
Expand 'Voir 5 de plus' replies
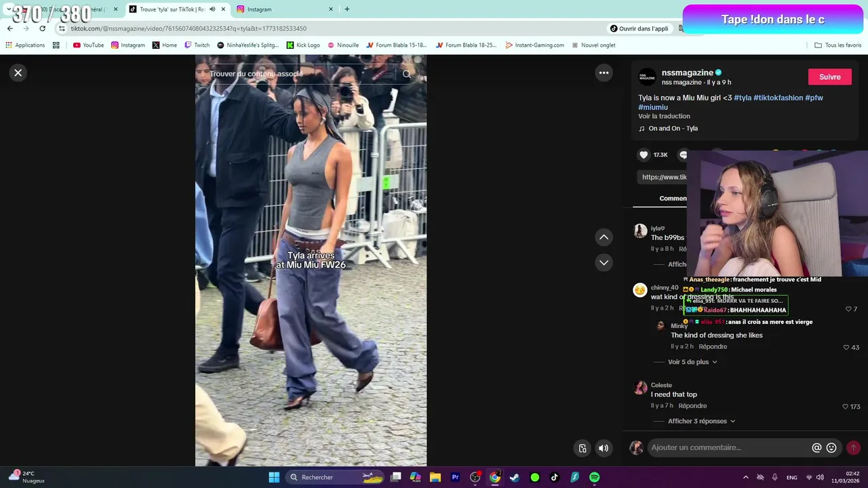pyautogui.click(x=692, y=362)
